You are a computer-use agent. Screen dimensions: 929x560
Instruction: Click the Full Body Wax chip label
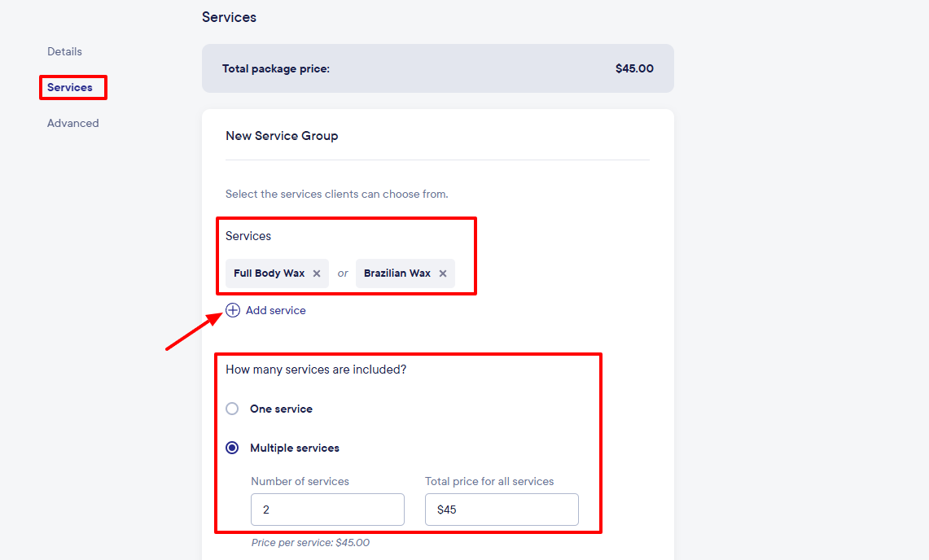[x=269, y=273]
